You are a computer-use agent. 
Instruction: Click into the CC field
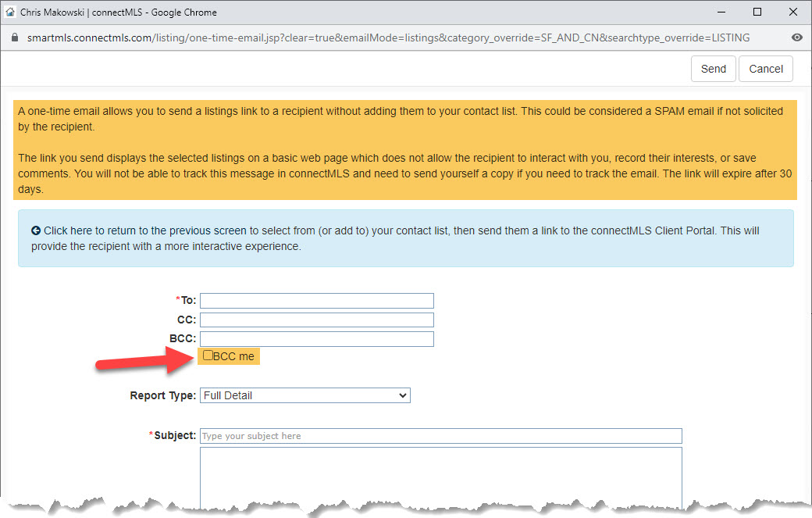[317, 320]
